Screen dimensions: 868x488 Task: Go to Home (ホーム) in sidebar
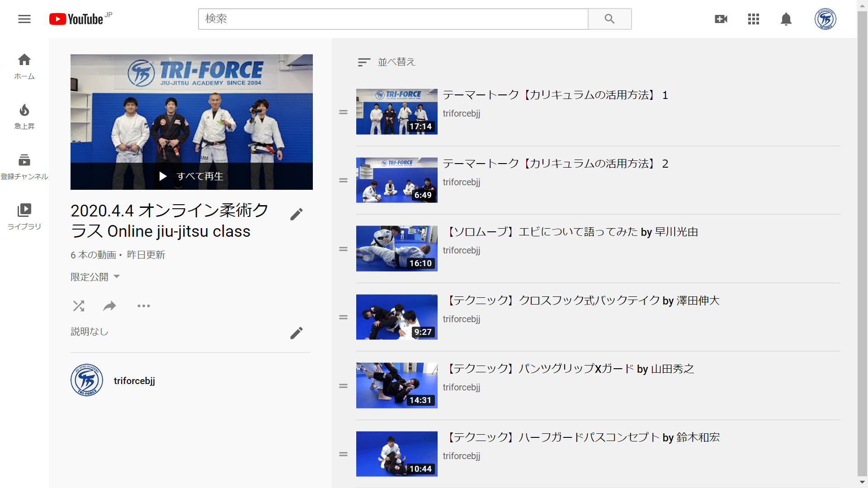tap(24, 66)
